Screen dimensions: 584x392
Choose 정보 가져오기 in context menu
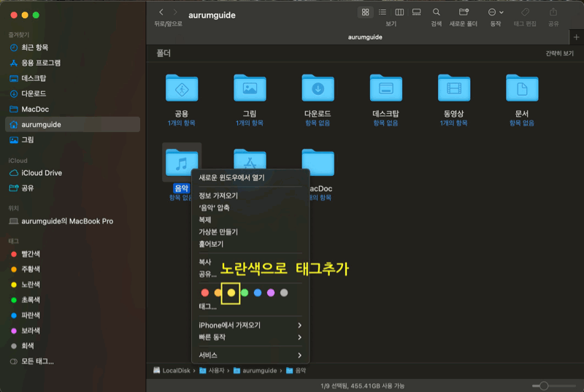coord(250,196)
